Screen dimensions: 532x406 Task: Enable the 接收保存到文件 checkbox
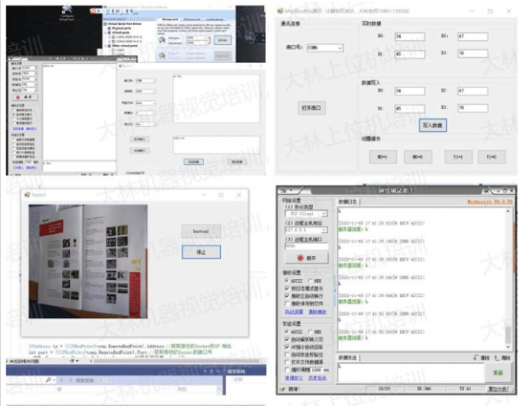287,303
